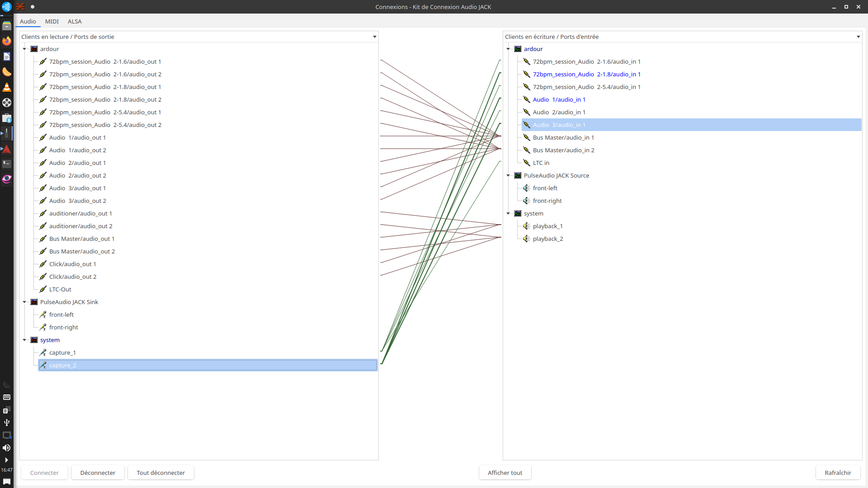This screenshot has height=488, width=868.
Task: Collapse the ardour output client tree
Action: click(x=24, y=49)
